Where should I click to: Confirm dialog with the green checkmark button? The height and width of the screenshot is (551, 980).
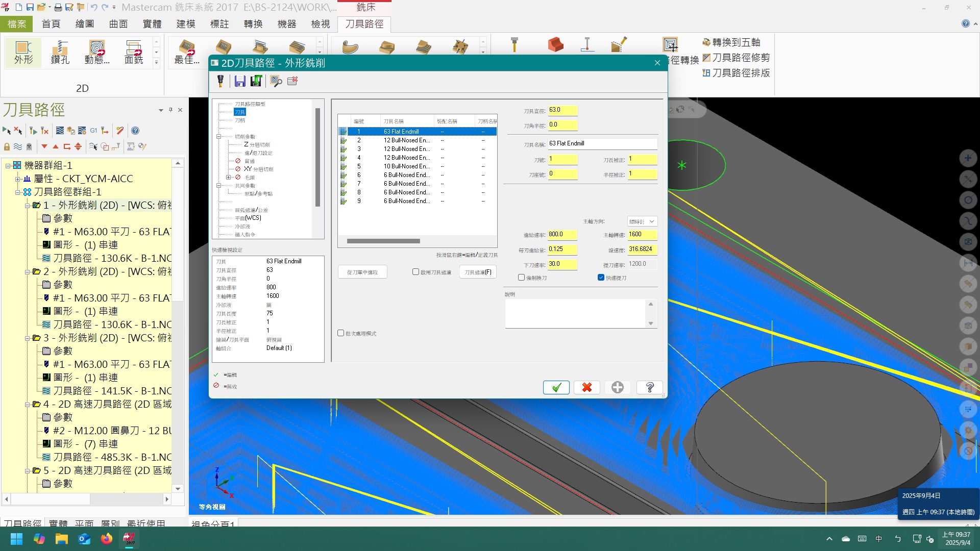point(556,388)
